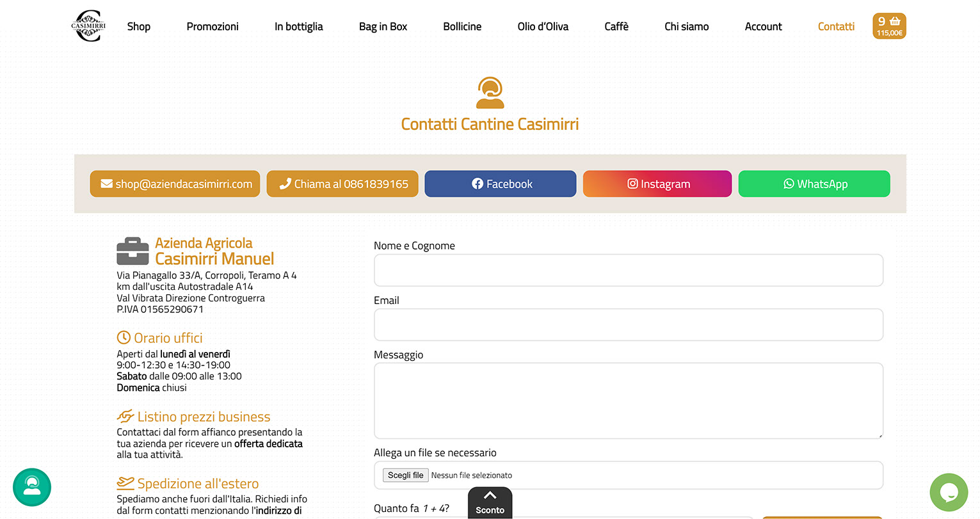Click the Sabato dalle 09:00 alle 13:00 line
The width and height of the screenshot is (980, 519).
coord(179,376)
